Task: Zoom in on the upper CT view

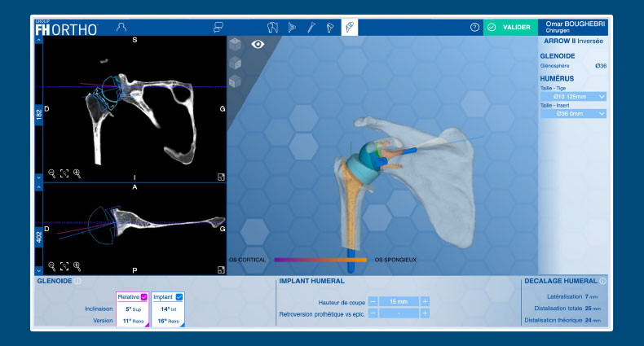Action: coord(77,173)
